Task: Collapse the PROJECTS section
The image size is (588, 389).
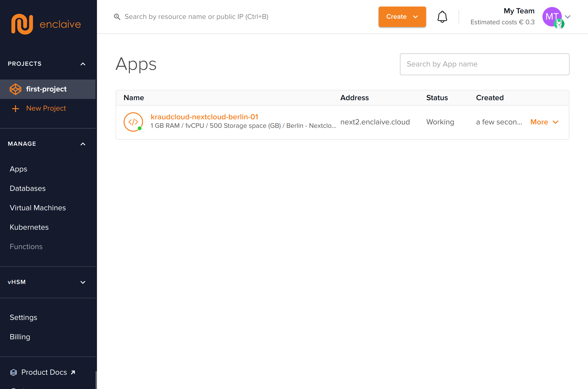Action: pos(83,64)
